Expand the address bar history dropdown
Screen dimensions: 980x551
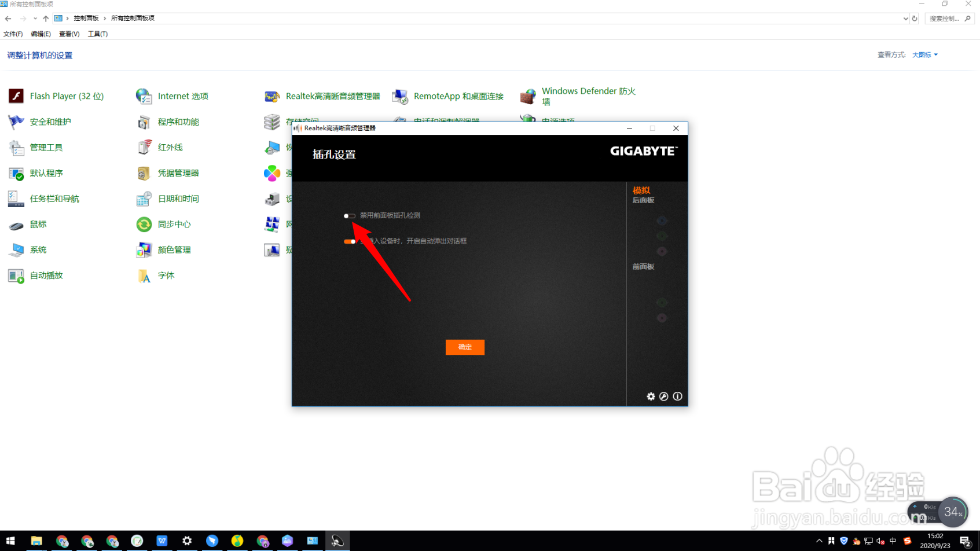click(x=905, y=19)
